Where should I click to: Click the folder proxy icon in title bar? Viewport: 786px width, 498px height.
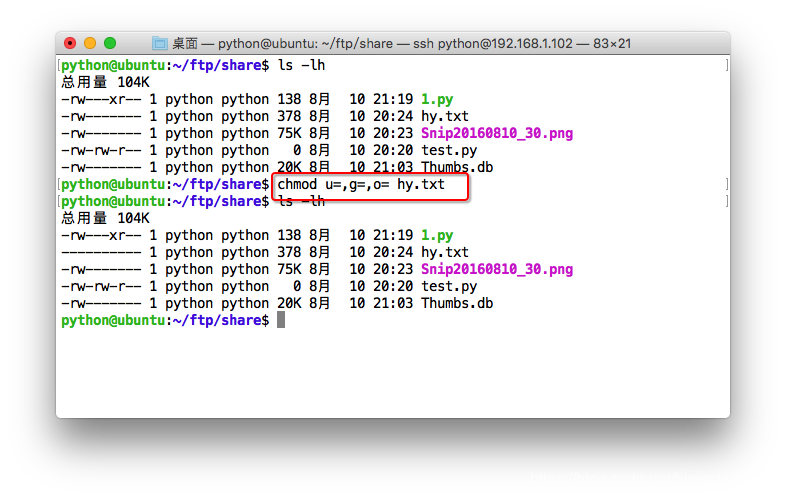(159, 43)
